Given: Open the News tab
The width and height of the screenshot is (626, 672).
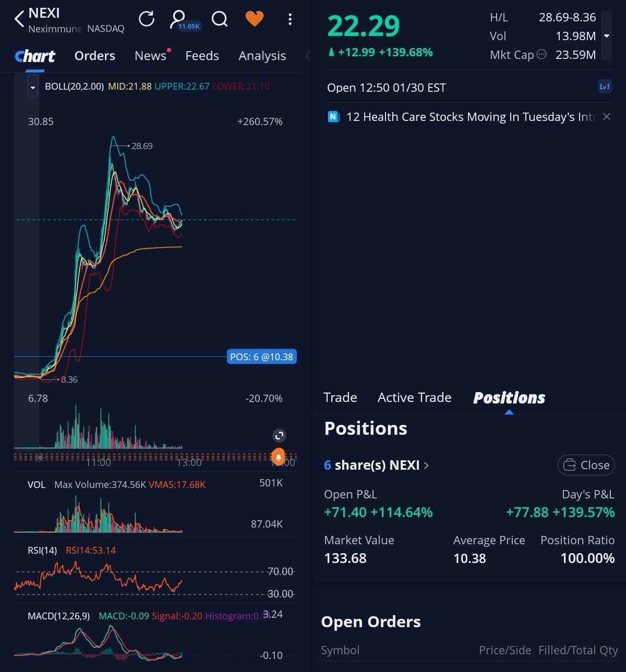Looking at the screenshot, I should pos(150,56).
